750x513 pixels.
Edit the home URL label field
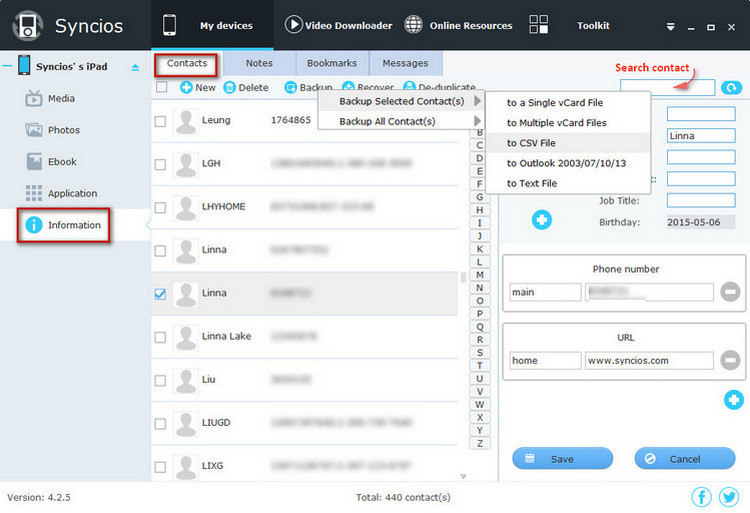point(545,360)
